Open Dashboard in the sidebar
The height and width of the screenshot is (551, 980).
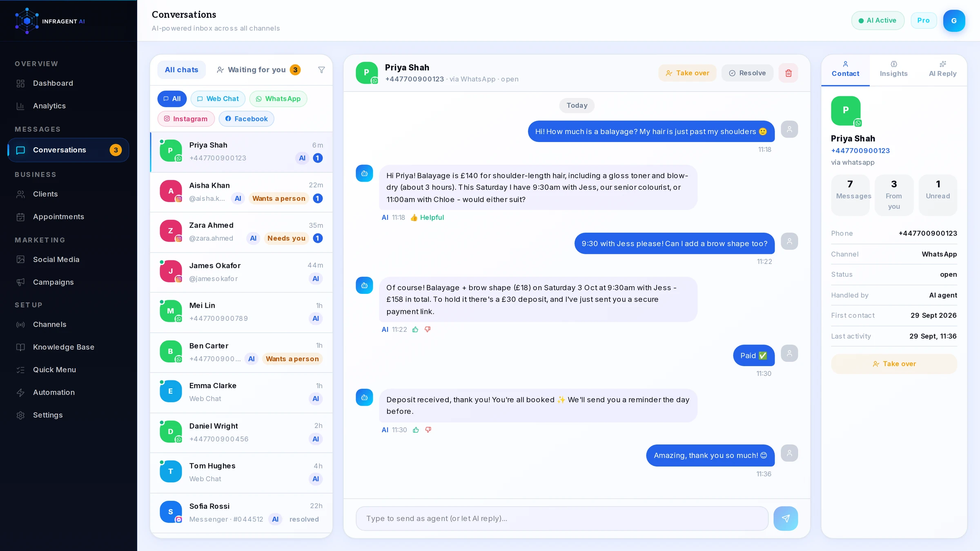click(68, 83)
